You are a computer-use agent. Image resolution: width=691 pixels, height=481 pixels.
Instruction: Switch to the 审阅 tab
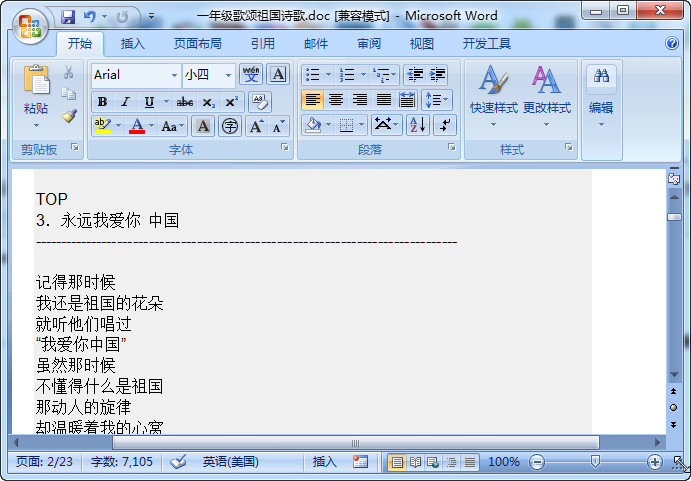coord(369,43)
